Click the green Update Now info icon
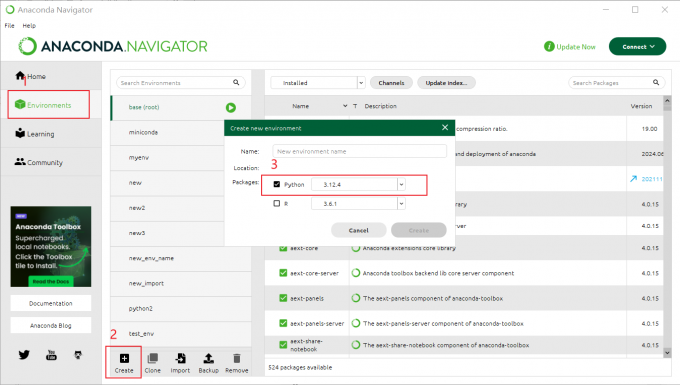Image resolution: width=680 pixels, height=385 pixels. [549, 46]
